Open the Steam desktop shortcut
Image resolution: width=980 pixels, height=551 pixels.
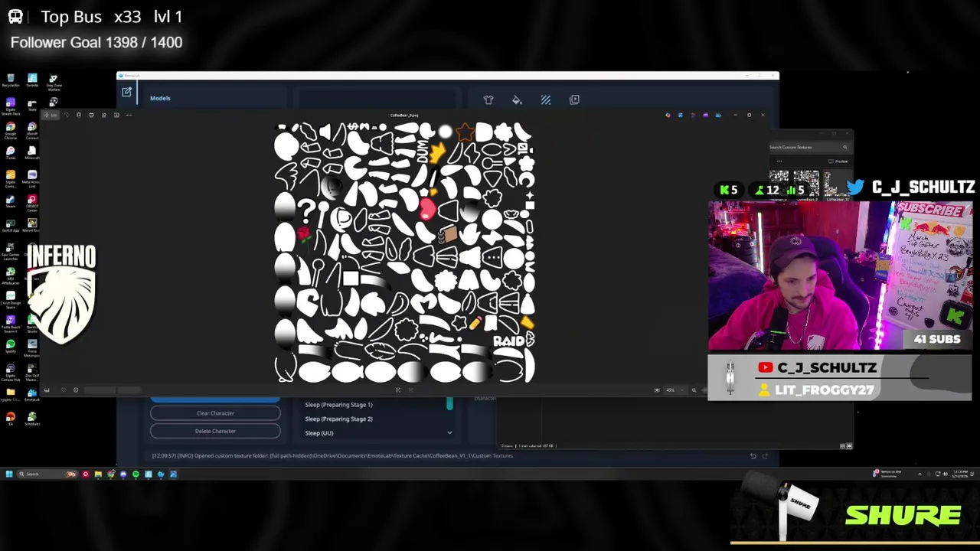click(x=11, y=201)
